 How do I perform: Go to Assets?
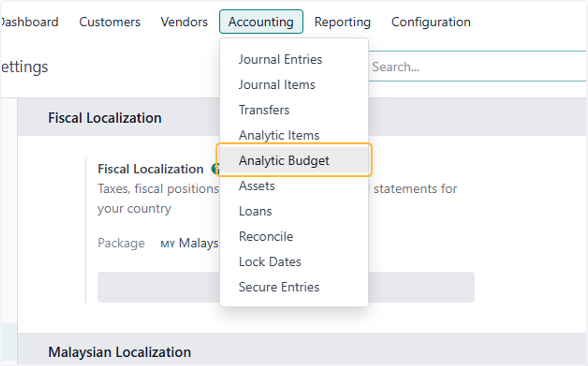[x=294, y=186]
